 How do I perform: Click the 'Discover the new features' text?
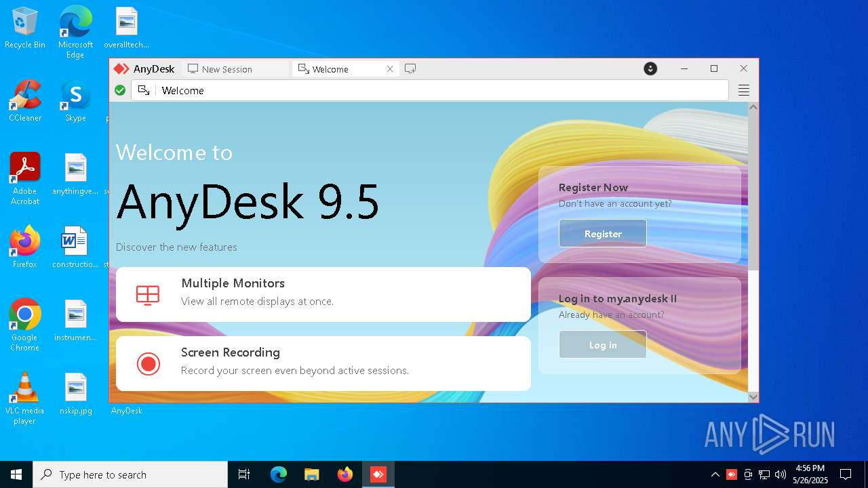point(176,247)
